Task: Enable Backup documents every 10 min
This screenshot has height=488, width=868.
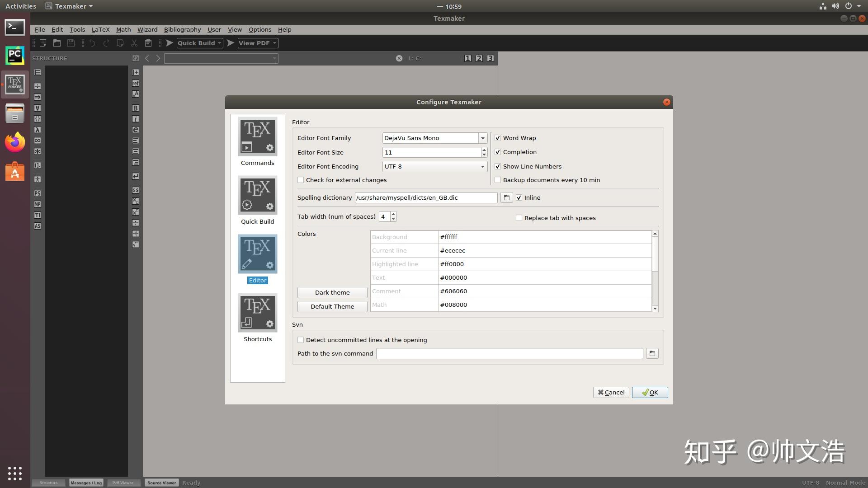Action: 498,180
